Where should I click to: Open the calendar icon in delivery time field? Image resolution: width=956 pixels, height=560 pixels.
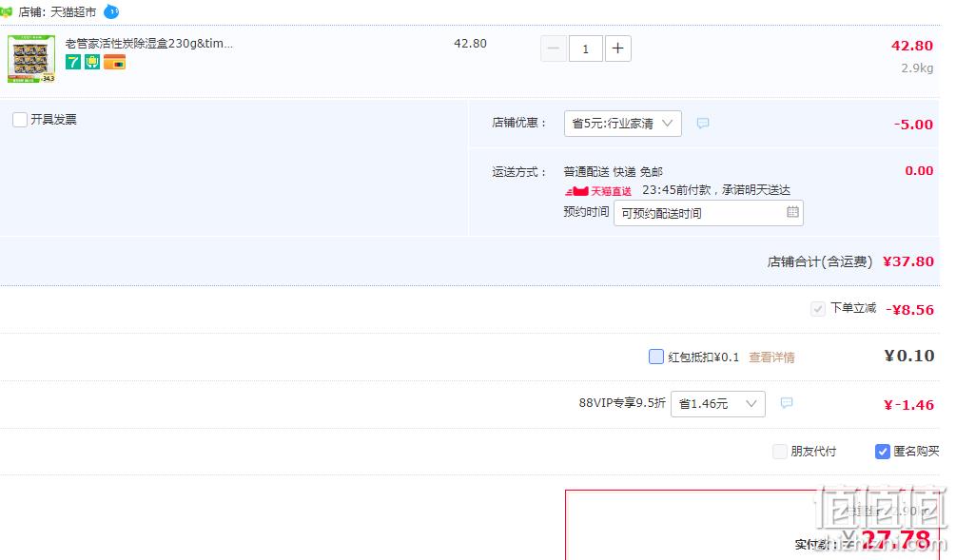(x=792, y=212)
